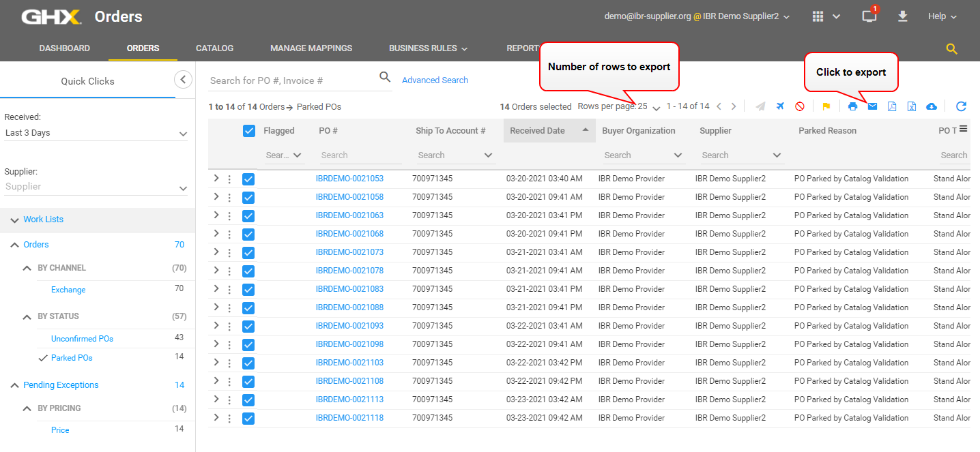Refresh the orders list

961,106
